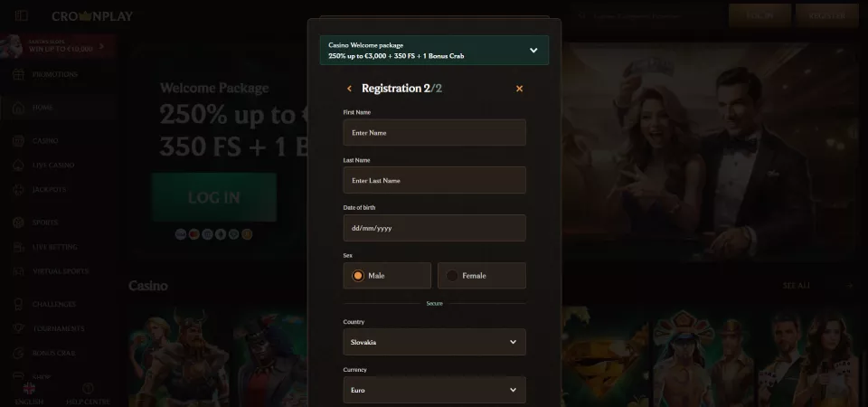Click the Home house icon
The width and height of the screenshot is (868, 407).
[18, 108]
